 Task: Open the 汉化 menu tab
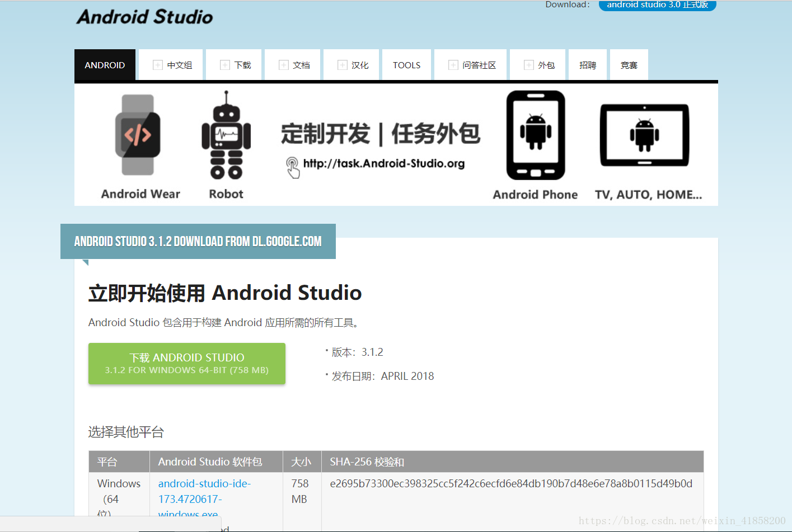click(x=351, y=65)
